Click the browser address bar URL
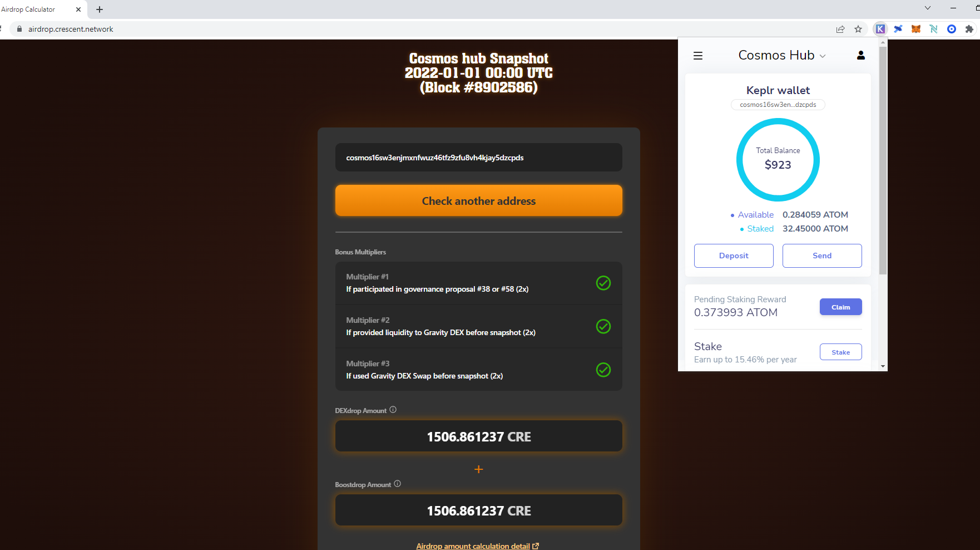This screenshot has height=550, width=980. point(71,29)
